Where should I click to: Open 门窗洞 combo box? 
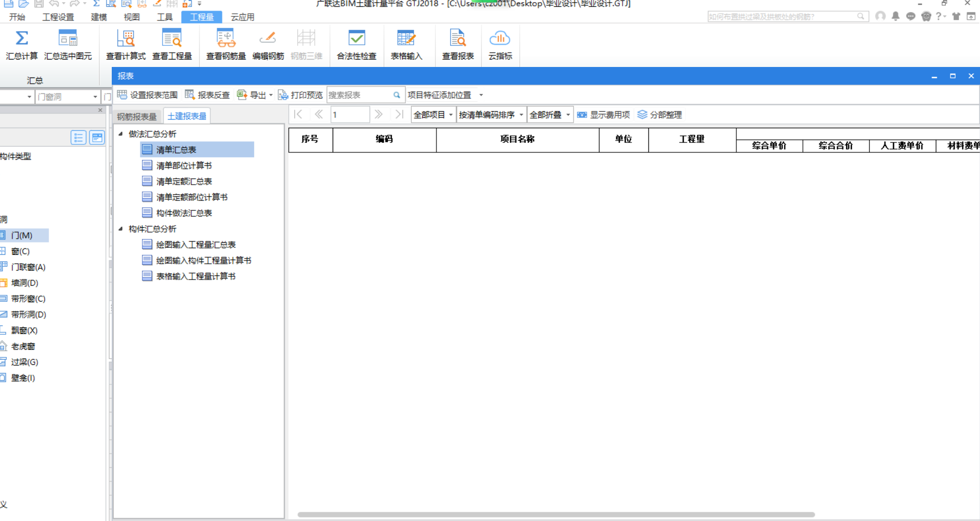67,97
